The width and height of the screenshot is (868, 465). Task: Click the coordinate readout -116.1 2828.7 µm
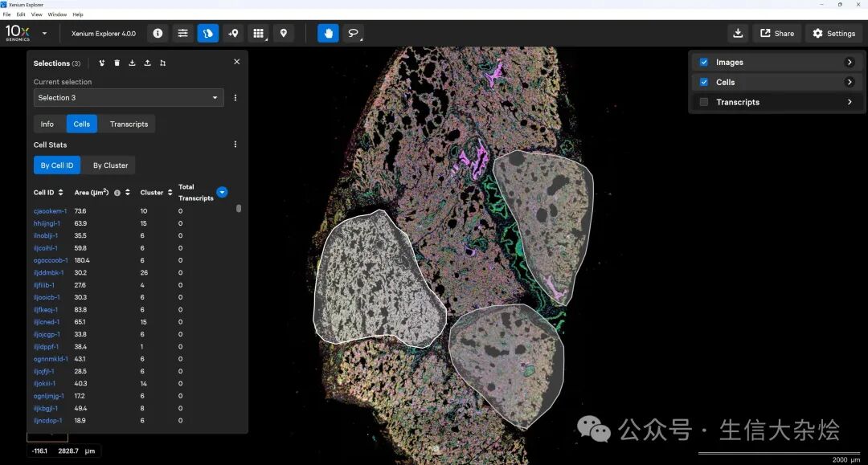[63, 451]
